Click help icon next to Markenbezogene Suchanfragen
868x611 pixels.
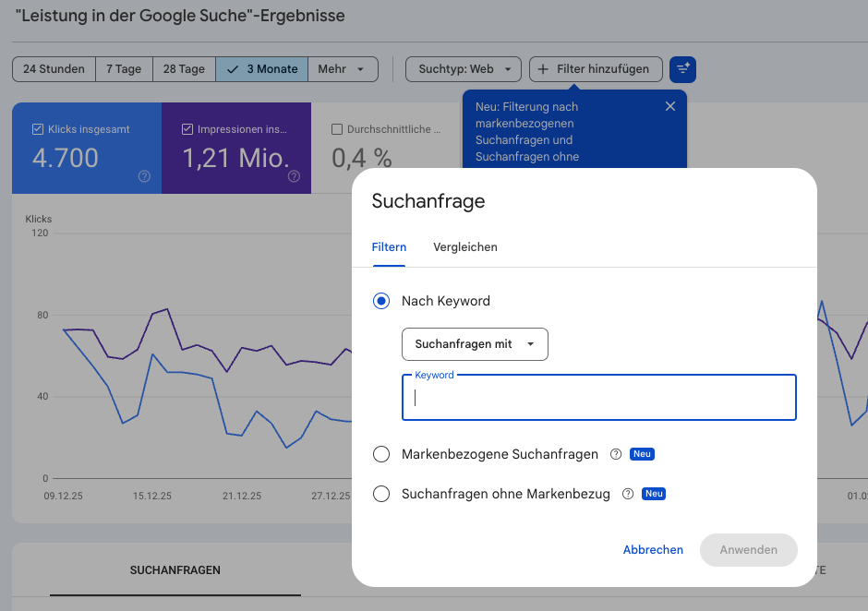tap(616, 454)
